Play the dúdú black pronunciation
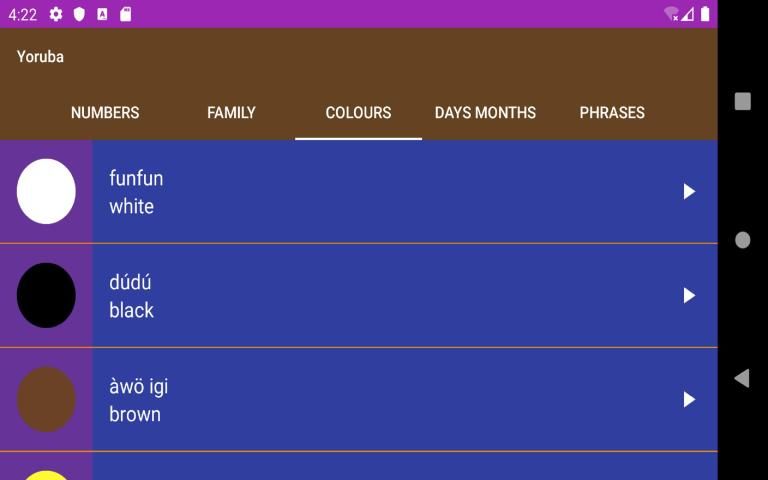 pyautogui.click(x=689, y=295)
